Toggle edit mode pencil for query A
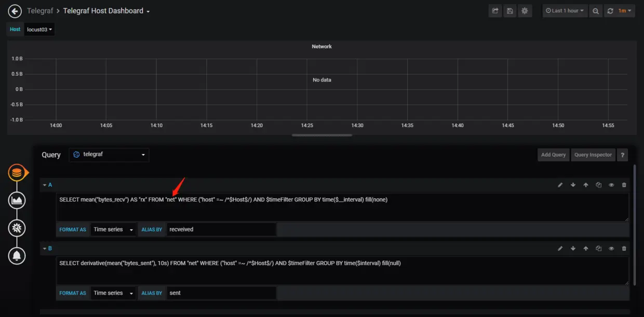Viewport: 644px width, 317px height. click(x=560, y=185)
